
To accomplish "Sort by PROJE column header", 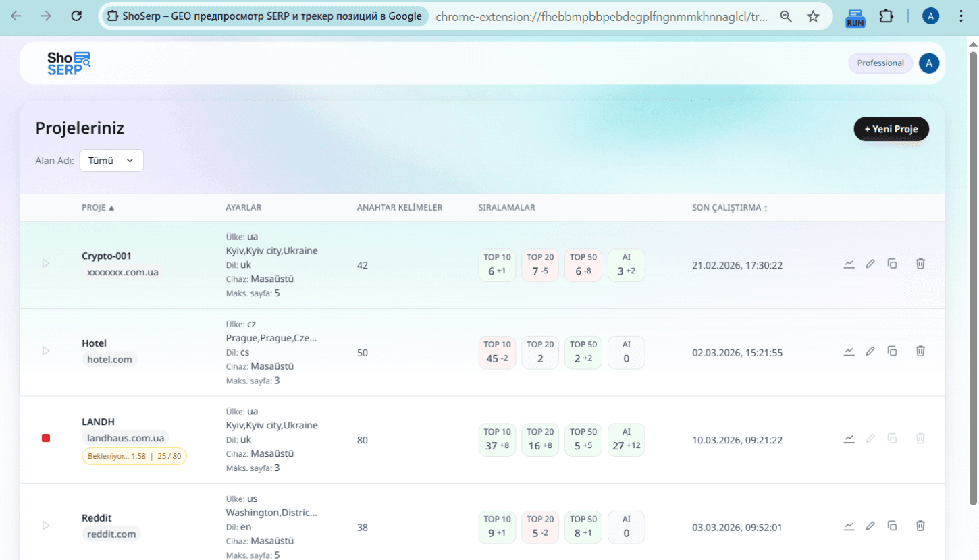I will click(98, 208).
